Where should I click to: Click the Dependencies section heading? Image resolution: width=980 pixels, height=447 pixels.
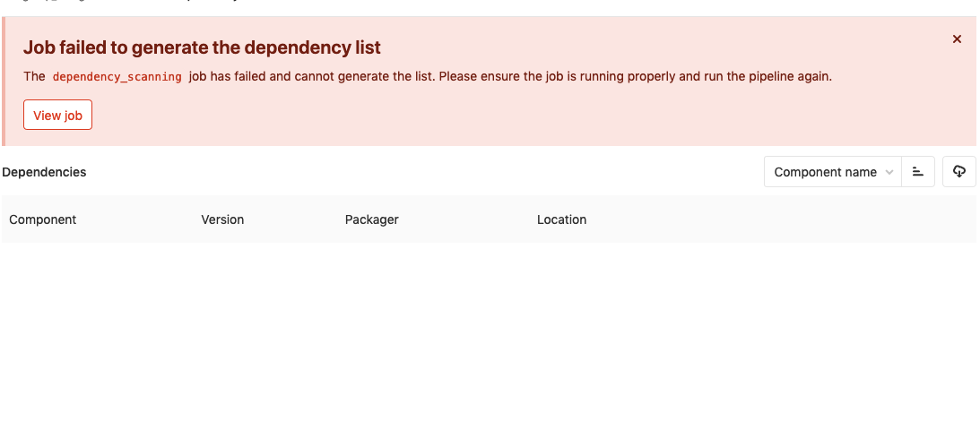pyautogui.click(x=44, y=172)
